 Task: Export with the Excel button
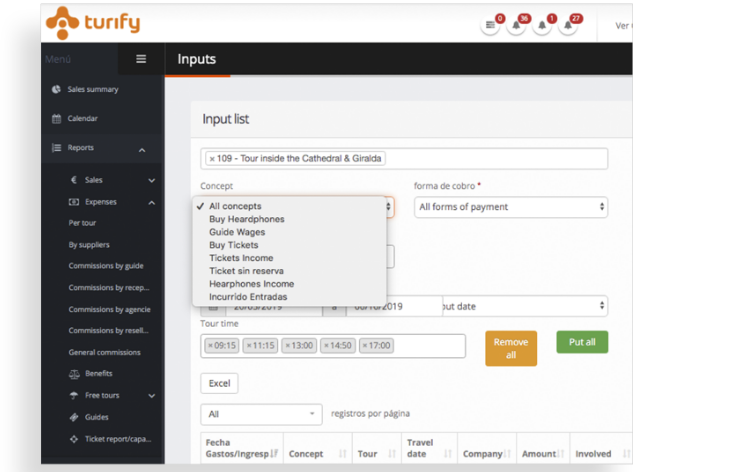tap(219, 383)
